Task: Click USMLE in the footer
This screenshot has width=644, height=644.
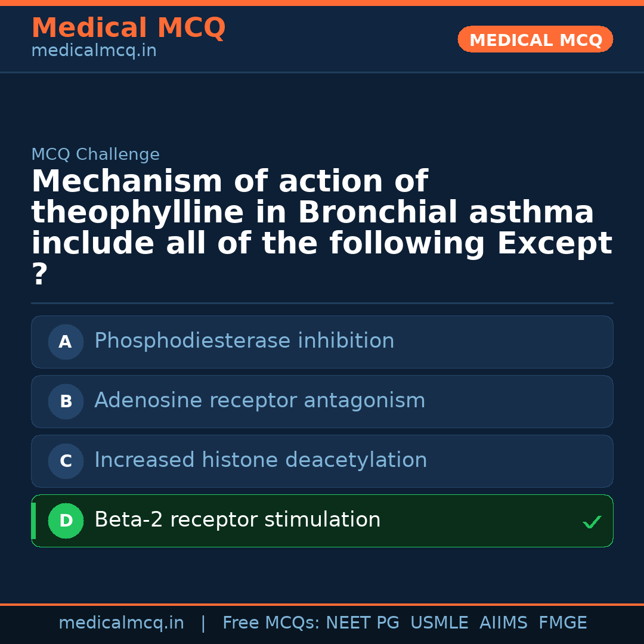Action: pos(439,623)
